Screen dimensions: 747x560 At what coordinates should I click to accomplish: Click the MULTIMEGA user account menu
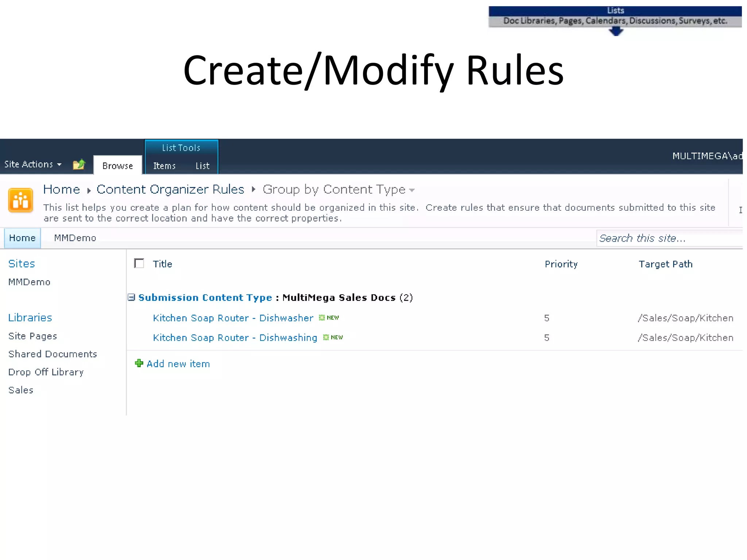click(x=707, y=156)
